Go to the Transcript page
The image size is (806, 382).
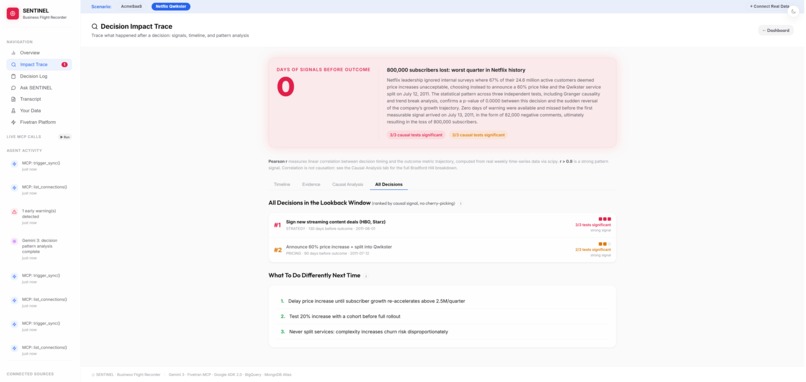pyautogui.click(x=39, y=99)
